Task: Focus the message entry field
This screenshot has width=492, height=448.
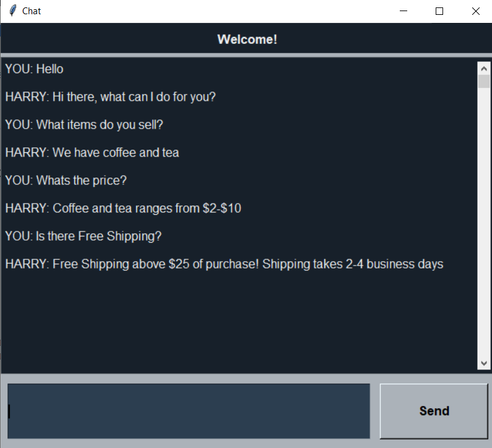Action: tap(189, 411)
